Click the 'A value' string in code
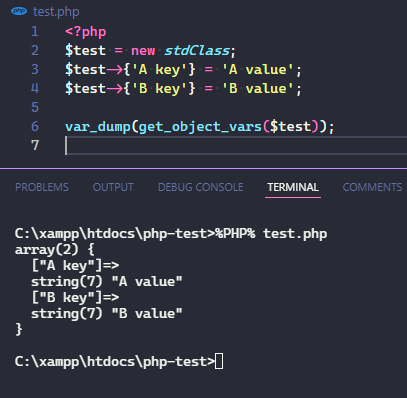Image resolution: width=407 pixels, height=398 pixels. tap(258, 70)
